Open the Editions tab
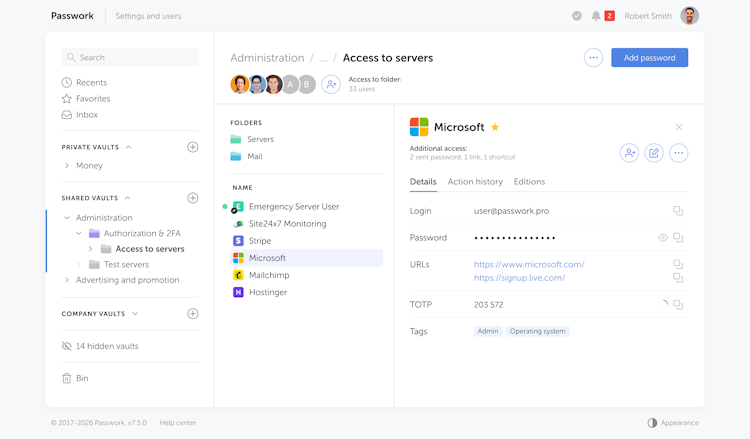This screenshot has width=750, height=439. click(x=529, y=182)
